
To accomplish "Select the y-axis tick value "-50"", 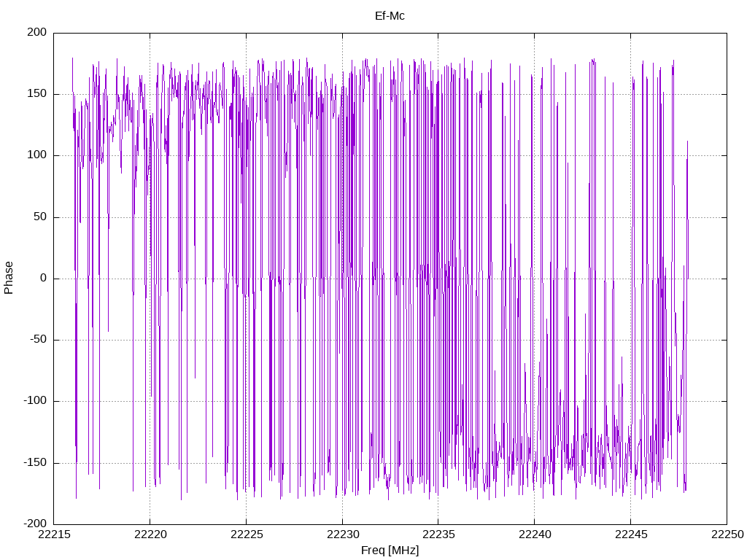I will (x=39, y=340).
